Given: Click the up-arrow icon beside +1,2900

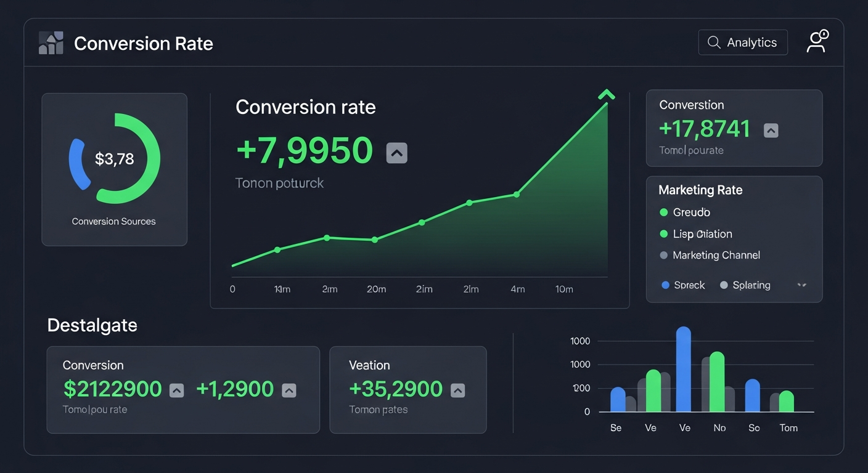Looking at the screenshot, I should (x=289, y=389).
